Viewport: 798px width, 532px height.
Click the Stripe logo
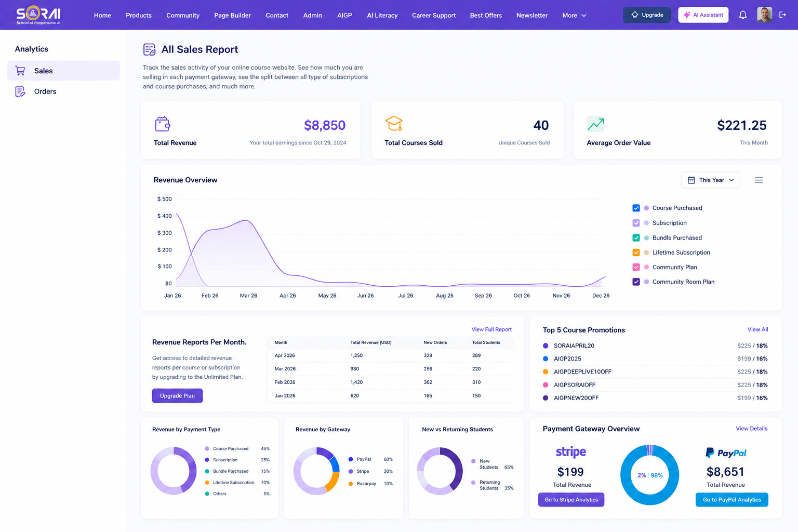[x=571, y=452]
